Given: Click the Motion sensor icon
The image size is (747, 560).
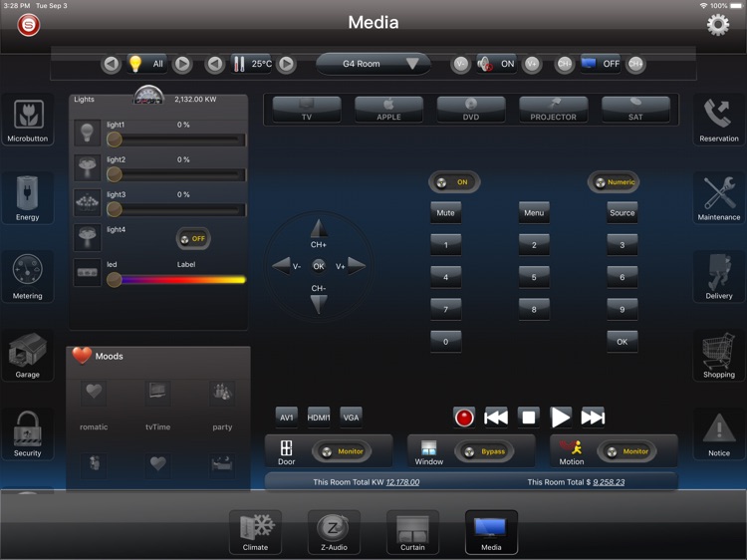Looking at the screenshot, I should pyautogui.click(x=571, y=447).
